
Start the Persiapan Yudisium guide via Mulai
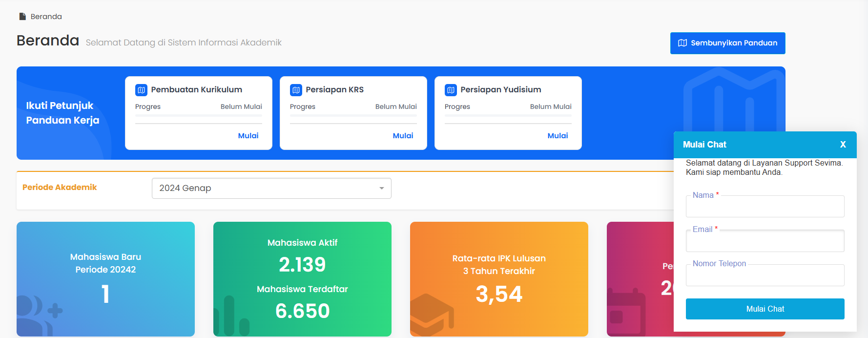(x=558, y=136)
